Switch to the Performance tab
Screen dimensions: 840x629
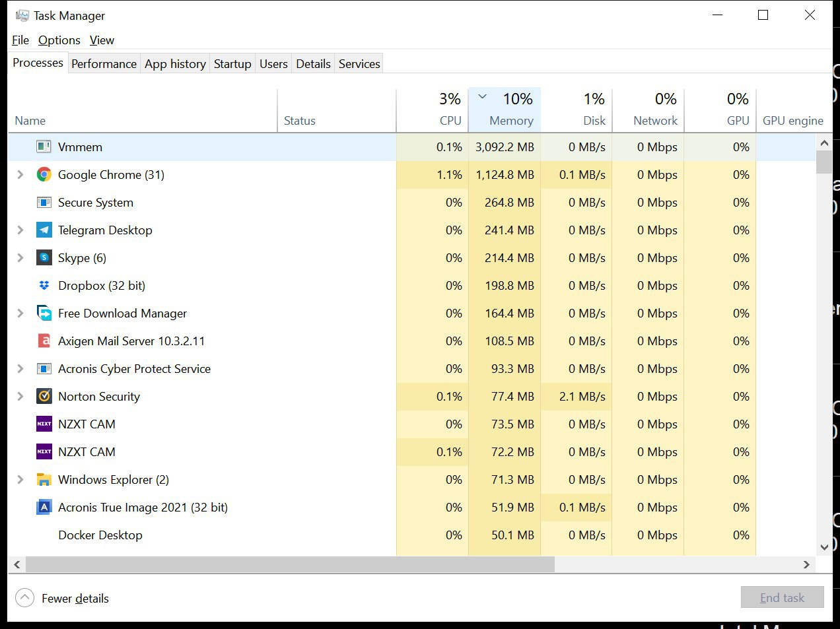pos(104,64)
